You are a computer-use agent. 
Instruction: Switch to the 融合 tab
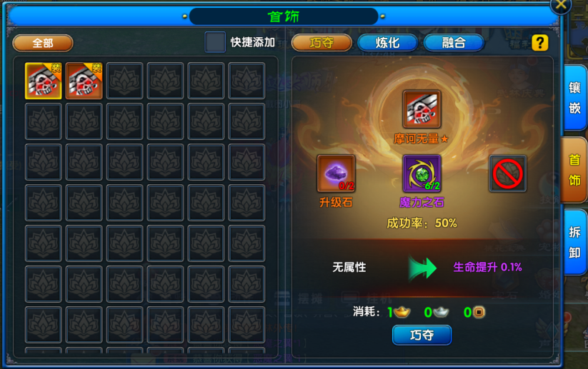[454, 43]
